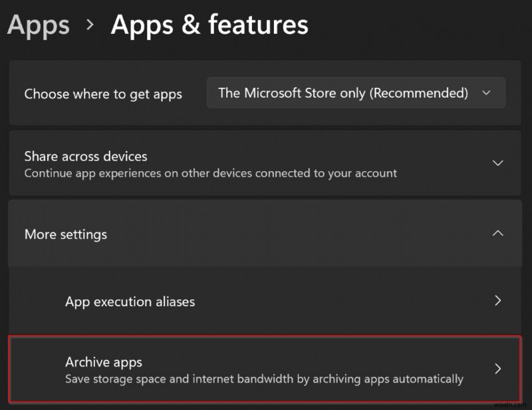Collapse the More settings section

[x=266, y=234]
